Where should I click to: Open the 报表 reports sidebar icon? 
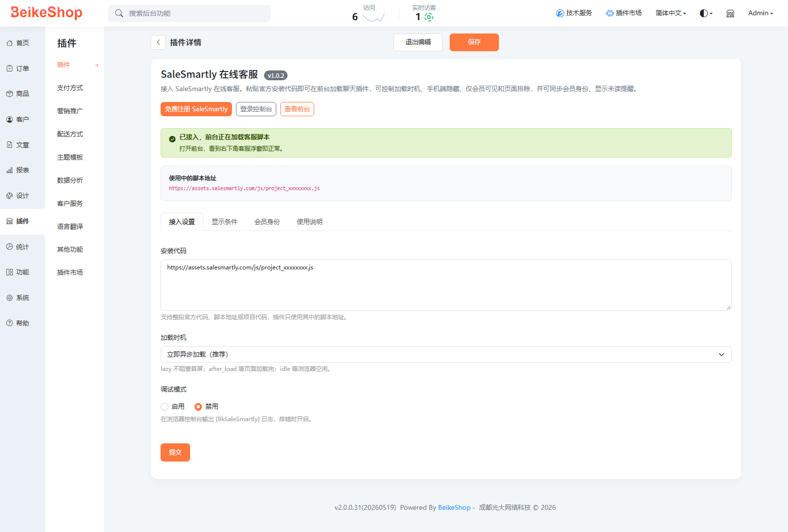point(10,170)
